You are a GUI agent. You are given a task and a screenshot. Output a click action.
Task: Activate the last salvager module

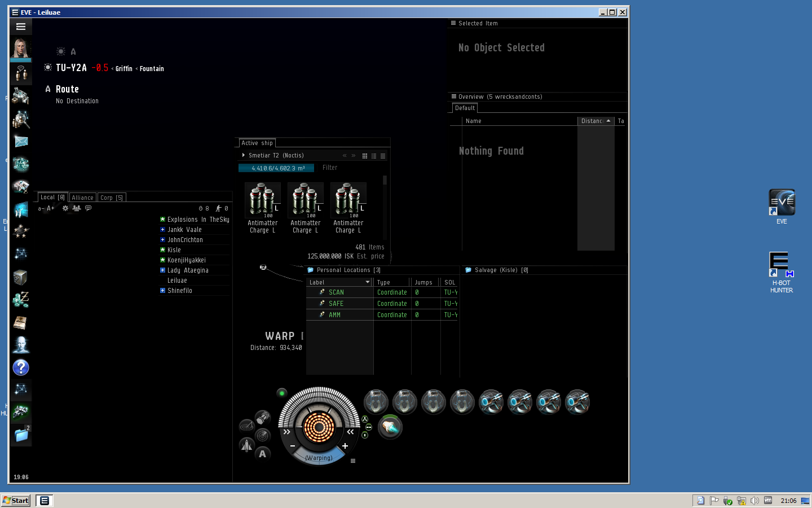coord(577,402)
